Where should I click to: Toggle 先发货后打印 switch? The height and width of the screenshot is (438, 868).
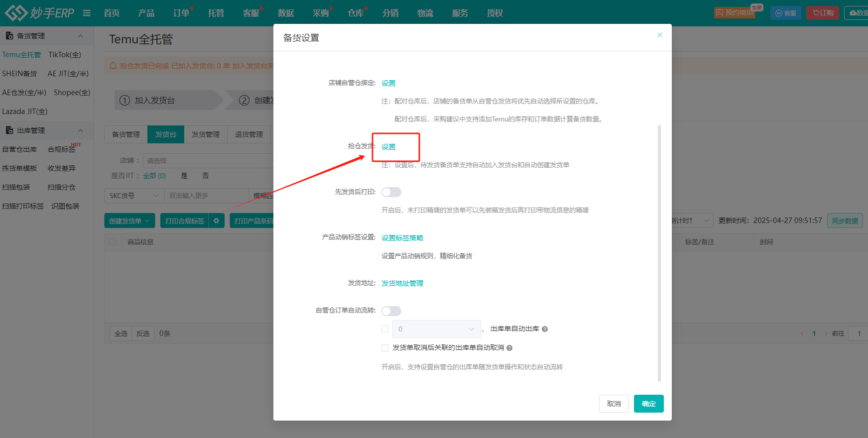point(391,192)
